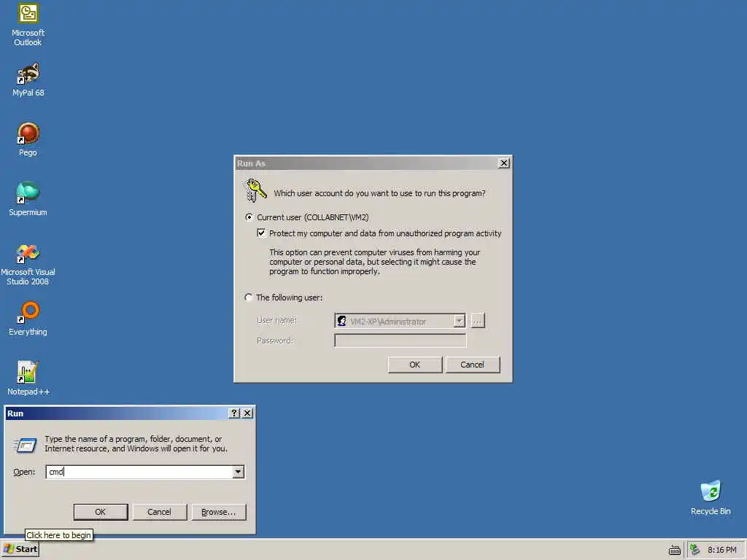Toggle Protect my computer checkbox

[x=261, y=233]
